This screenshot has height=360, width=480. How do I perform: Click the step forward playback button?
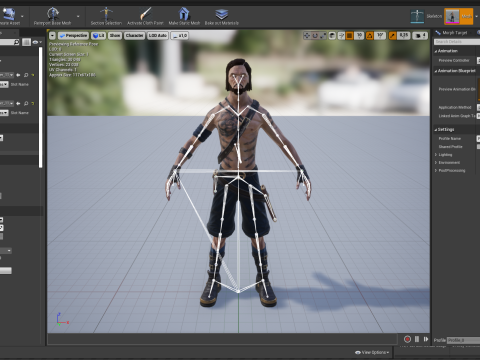[x=426, y=339]
